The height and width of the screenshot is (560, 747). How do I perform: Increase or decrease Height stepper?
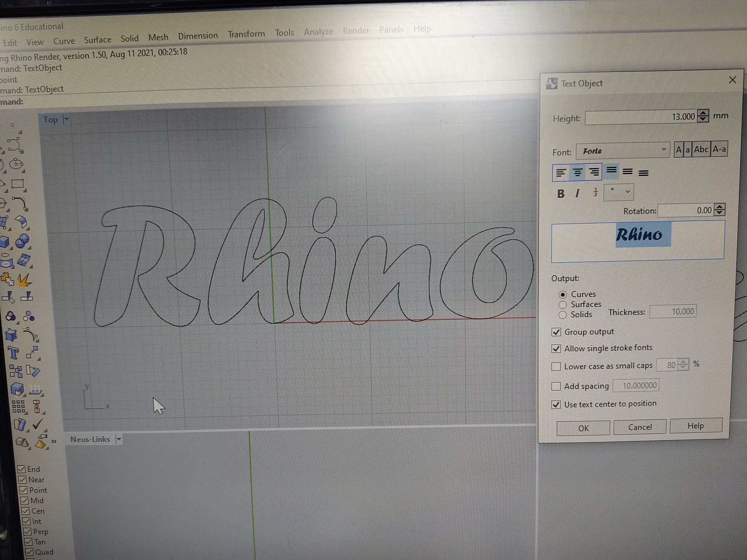(703, 116)
